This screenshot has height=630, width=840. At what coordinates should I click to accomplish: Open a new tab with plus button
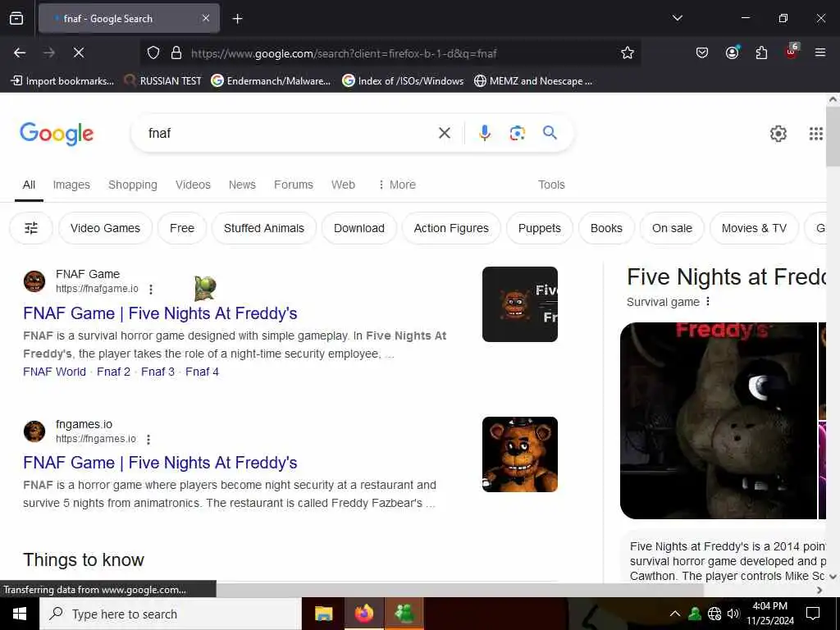click(237, 19)
